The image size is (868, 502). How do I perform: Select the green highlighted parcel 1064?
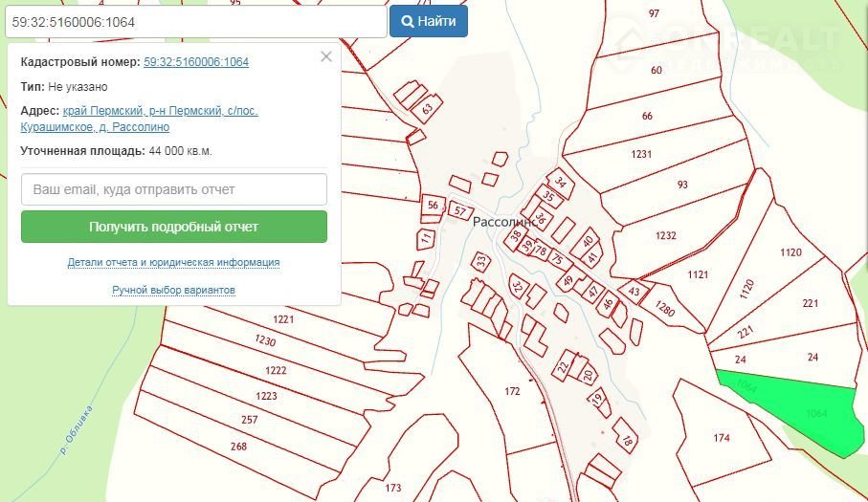point(813,414)
